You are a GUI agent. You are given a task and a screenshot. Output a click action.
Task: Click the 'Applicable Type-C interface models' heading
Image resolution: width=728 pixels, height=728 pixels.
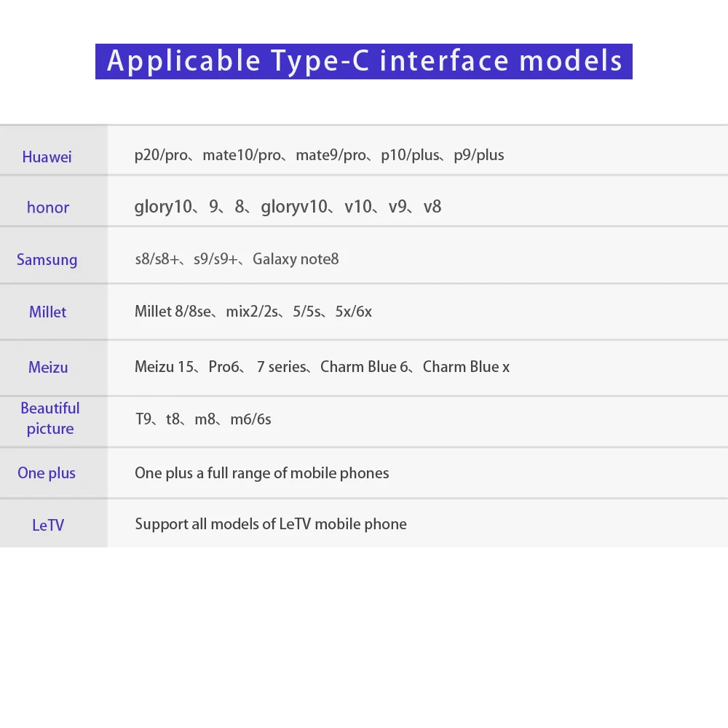364,61
